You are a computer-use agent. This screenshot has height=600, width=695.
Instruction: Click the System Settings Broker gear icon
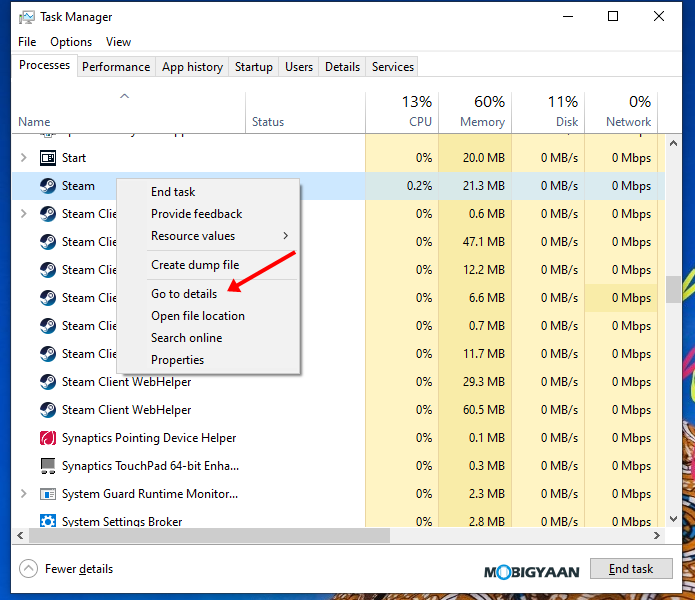pos(47,521)
